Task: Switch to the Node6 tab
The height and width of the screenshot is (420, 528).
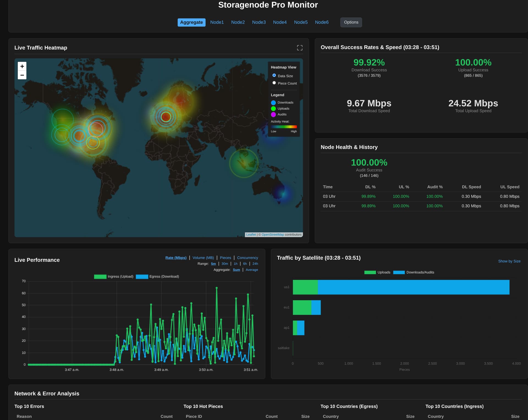Action: point(321,22)
